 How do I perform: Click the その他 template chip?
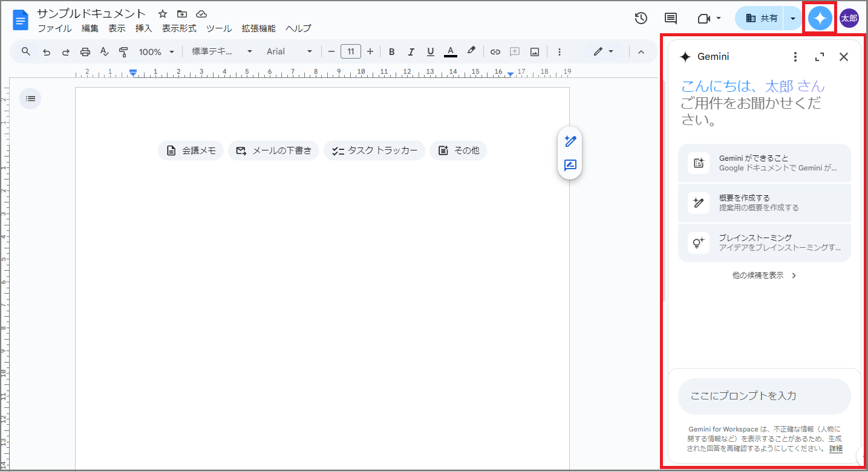click(x=458, y=150)
